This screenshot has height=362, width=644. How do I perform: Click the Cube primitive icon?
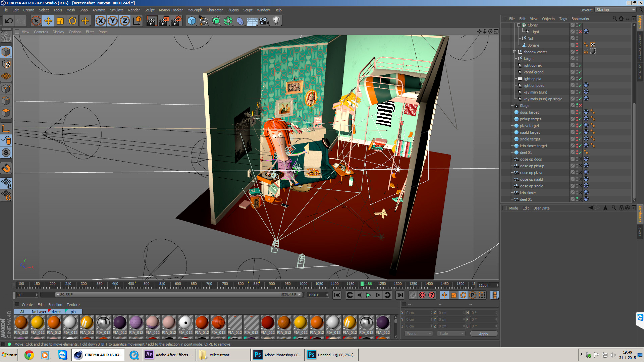coord(192,21)
